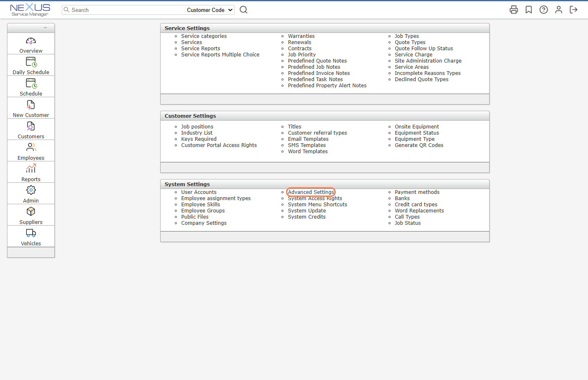Open Service categories link

(204, 36)
